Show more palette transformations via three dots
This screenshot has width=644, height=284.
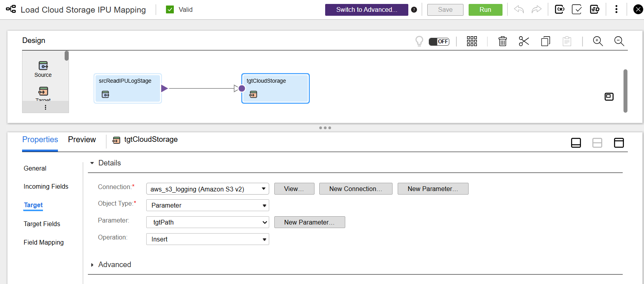[45, 107]
